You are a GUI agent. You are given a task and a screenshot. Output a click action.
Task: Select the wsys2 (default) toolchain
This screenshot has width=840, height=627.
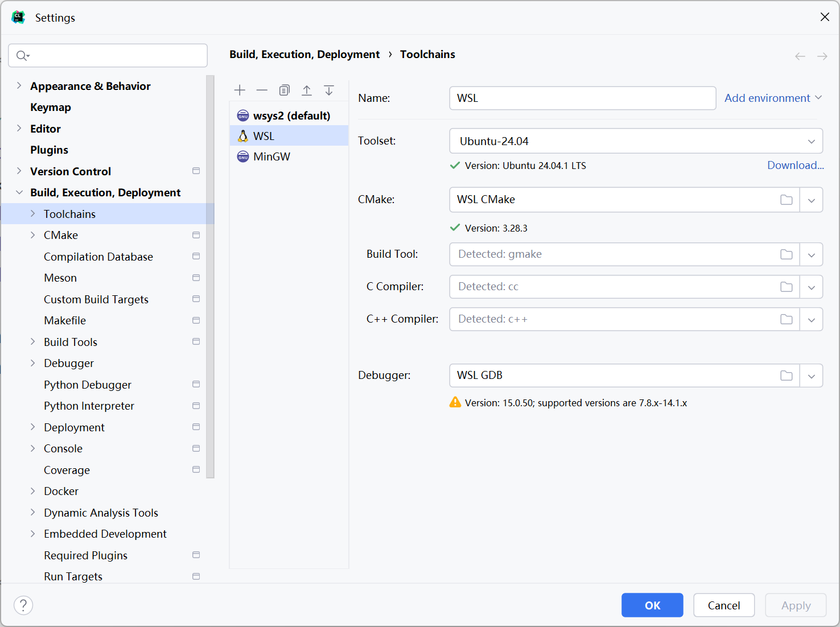pyautogui.click(x=289, y=115)
